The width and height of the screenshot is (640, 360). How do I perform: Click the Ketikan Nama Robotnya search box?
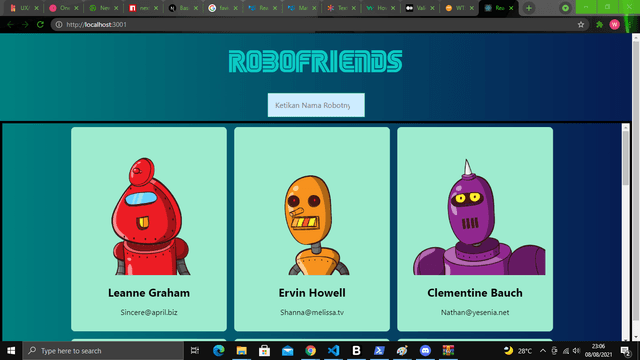pos(316,105)
